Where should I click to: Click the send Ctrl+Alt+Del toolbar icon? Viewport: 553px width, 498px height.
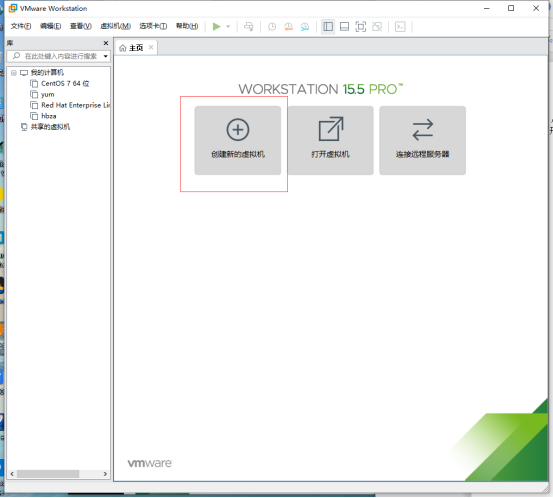point(249,27)
